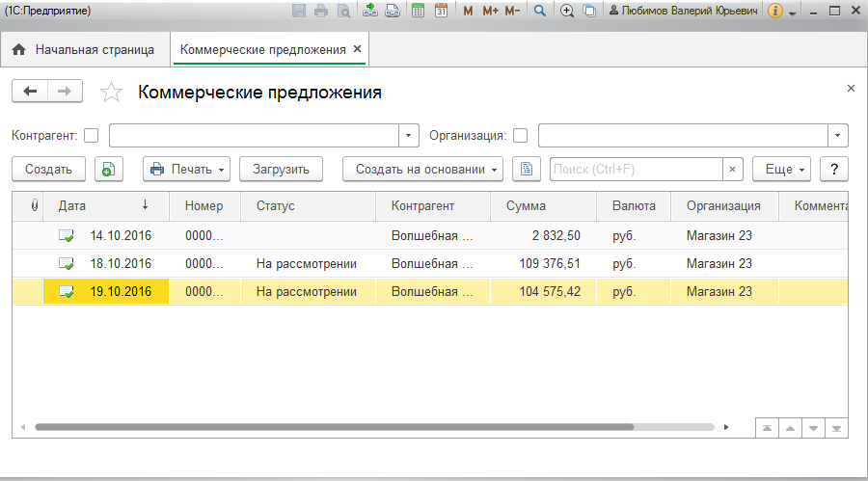This screenshot has height=481, width=868.
Task: Expand the Контрагент dropdown list
Action: point(409,135)
